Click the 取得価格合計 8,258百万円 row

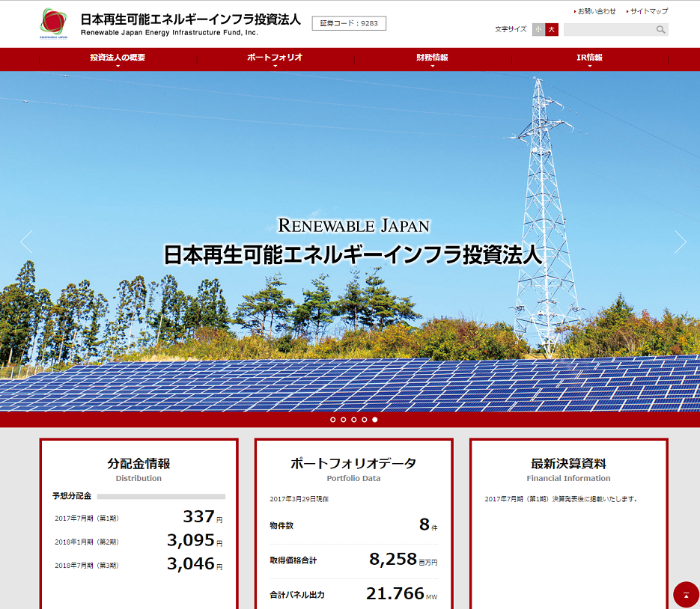click(x=353, y=560)
